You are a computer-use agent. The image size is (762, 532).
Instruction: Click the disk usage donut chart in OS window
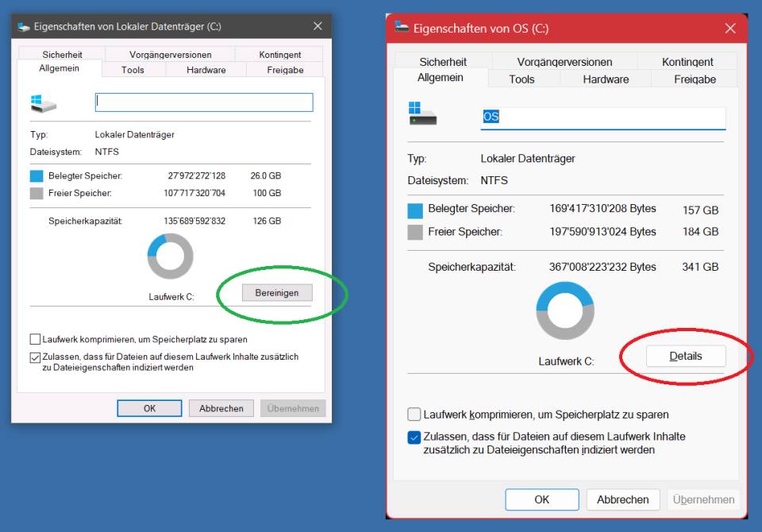point(565,310)
